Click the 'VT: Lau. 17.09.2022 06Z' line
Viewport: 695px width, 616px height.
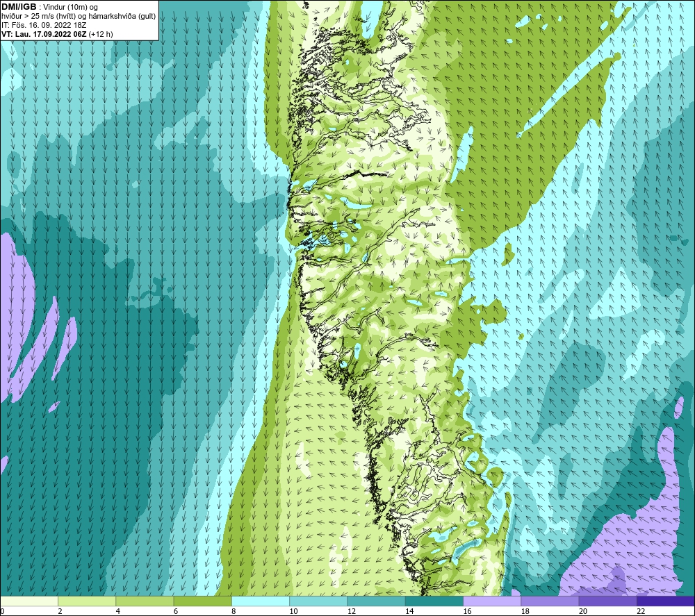click(44, 34)
